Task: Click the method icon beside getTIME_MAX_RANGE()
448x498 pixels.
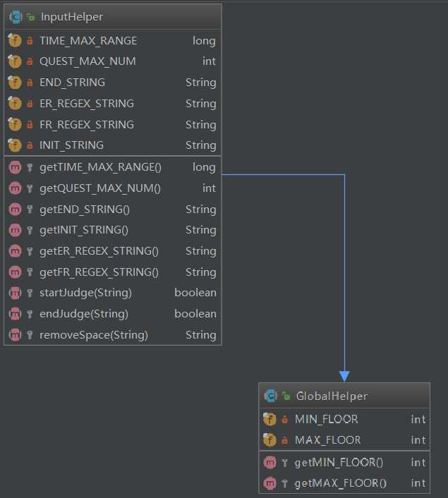Action: pyautogui.click(x=15, y=168)
